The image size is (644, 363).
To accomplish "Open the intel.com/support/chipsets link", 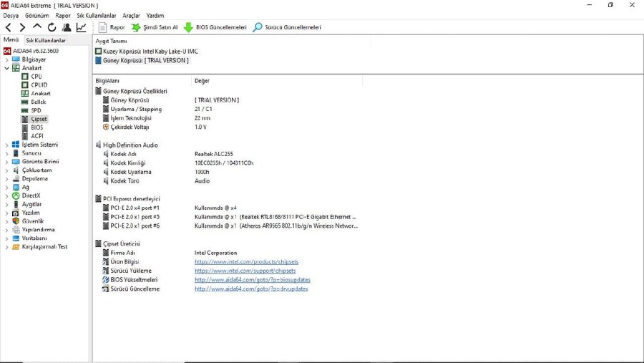I will click(x=245, y=271).
